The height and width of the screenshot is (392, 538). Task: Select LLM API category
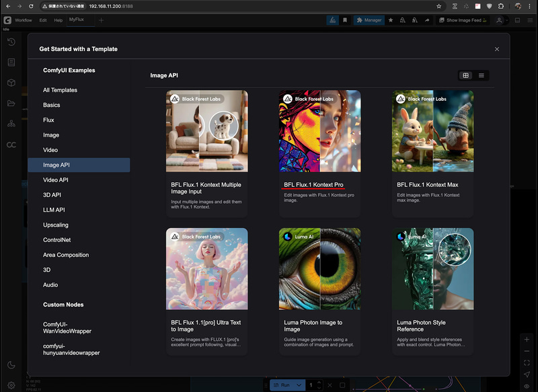coord(79,210)
